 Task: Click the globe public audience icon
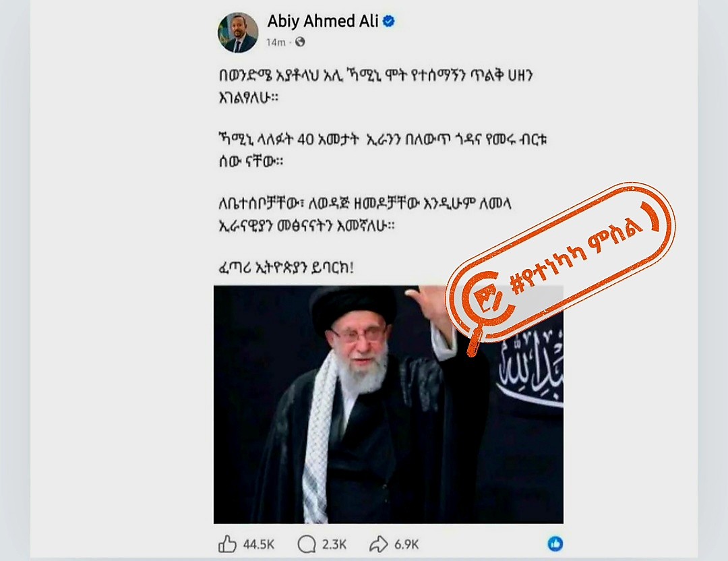pyautogui.click(x=301, y=42)
